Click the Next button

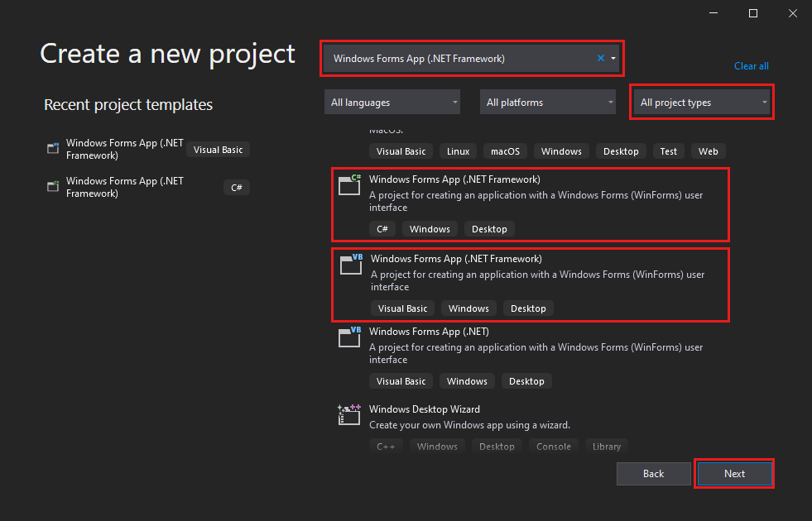[x=733, y=473]
